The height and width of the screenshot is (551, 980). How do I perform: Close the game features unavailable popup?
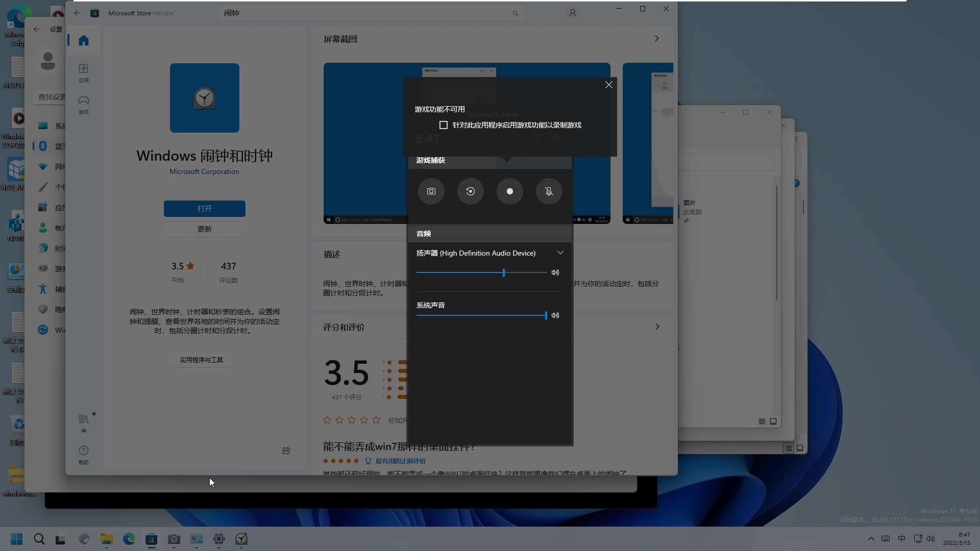click(608, 85)
